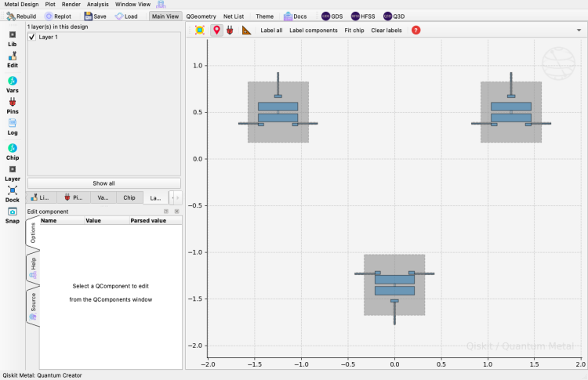The image size is (588, 380).
Task: Open the Options vertical tab
Action: tap(33, 233)
